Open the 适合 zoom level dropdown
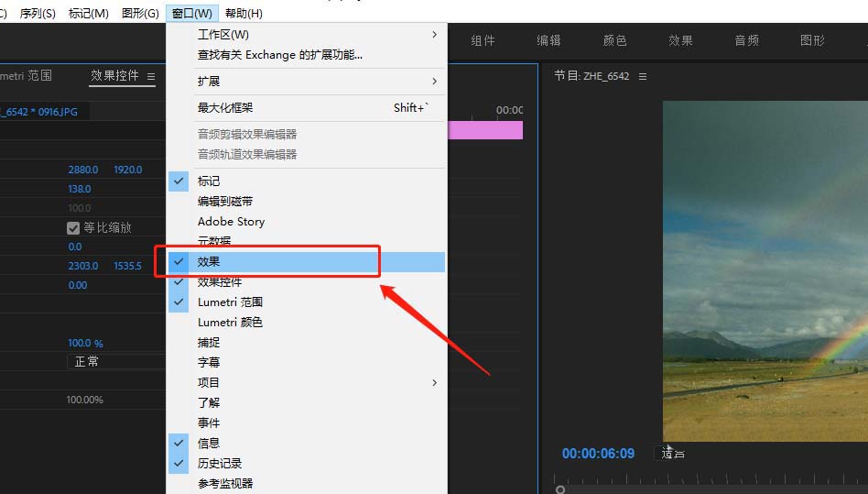Screen dimensions: 868x494 coord(673,454)
